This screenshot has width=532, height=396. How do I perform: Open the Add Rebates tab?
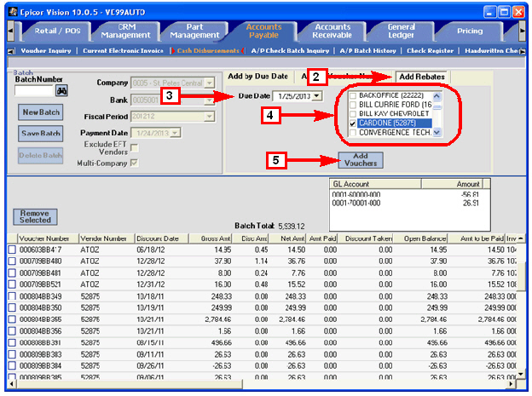(422, 77)
